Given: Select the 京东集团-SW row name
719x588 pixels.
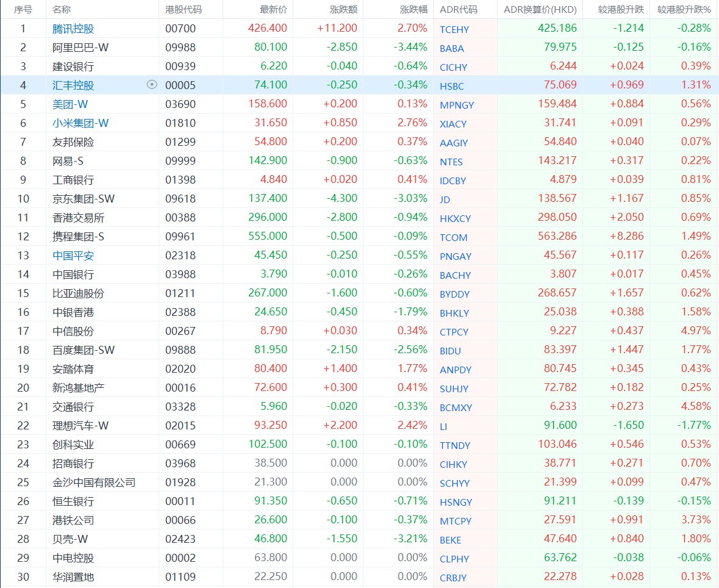Looking at the screenshot, I should (x=84, y=199).
